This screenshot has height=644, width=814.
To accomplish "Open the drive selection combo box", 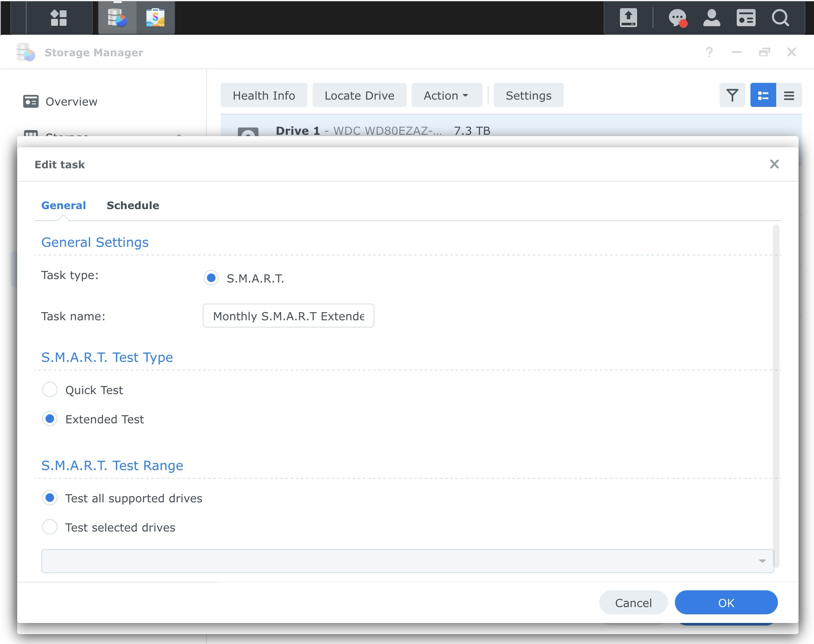I will point(407,561).
